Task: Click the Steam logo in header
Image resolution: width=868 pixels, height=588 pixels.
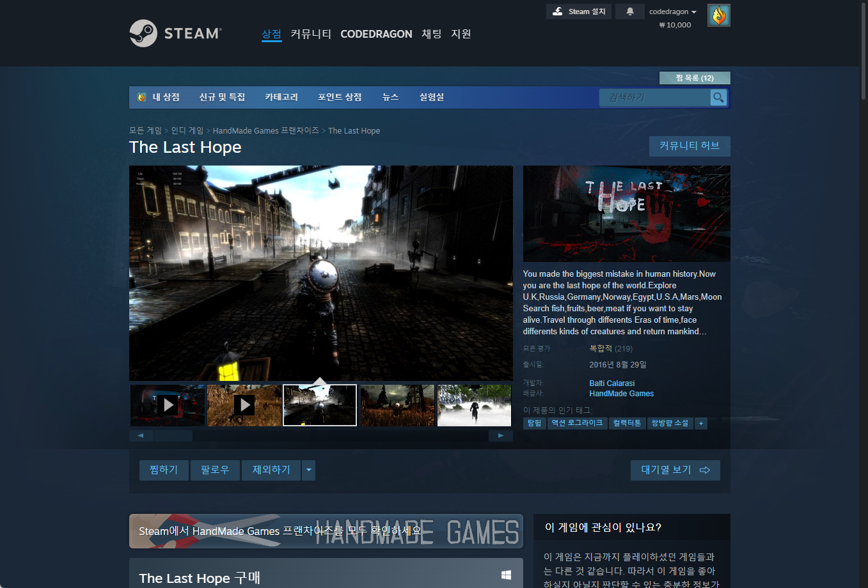Action: pyautogui.click(x=176, y=33)
